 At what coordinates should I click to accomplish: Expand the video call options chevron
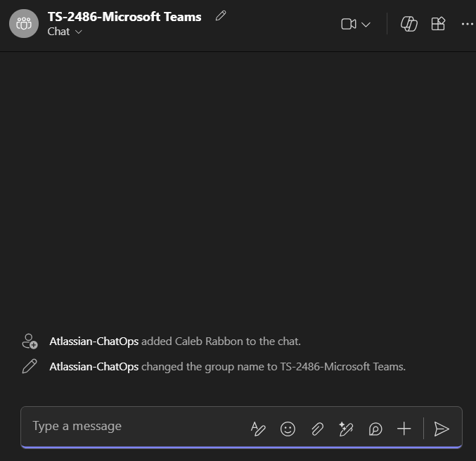tap(366, 25)
